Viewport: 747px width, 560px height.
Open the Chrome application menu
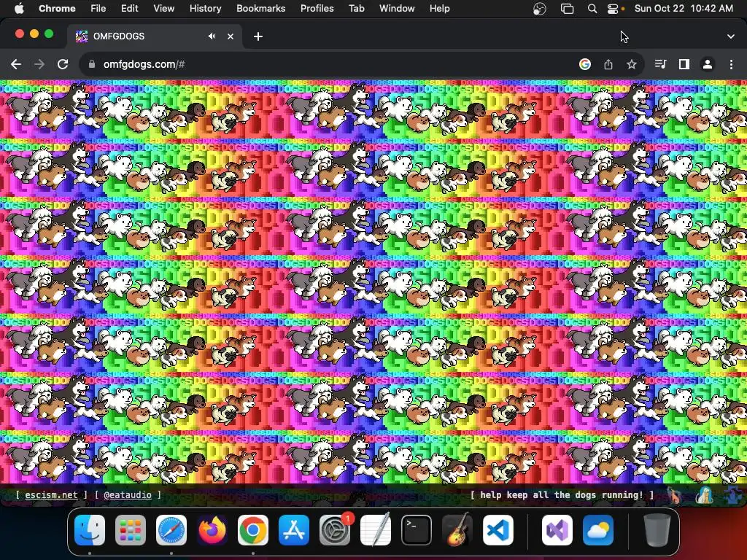tap(57, 9)
